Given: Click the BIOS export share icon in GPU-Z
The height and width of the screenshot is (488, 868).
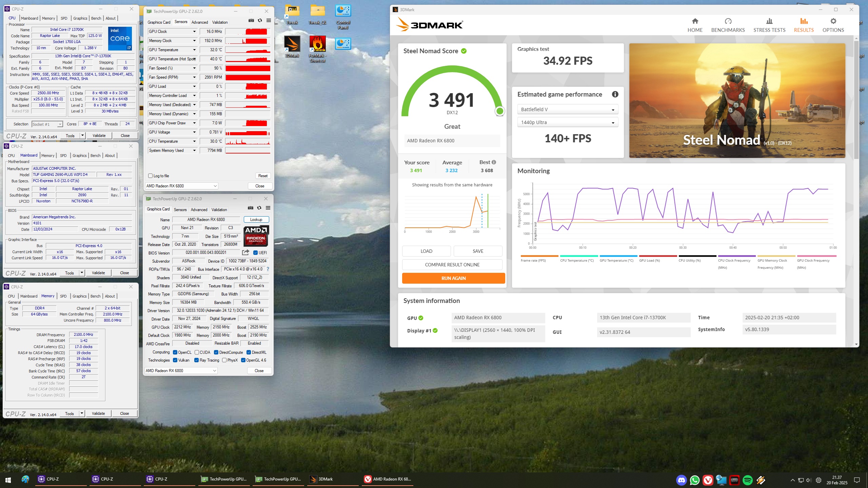Looking at the screenshot, I should (245, 252).
